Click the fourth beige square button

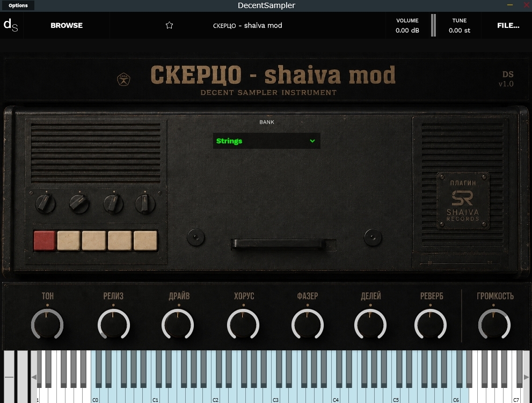tap(145, 240)
